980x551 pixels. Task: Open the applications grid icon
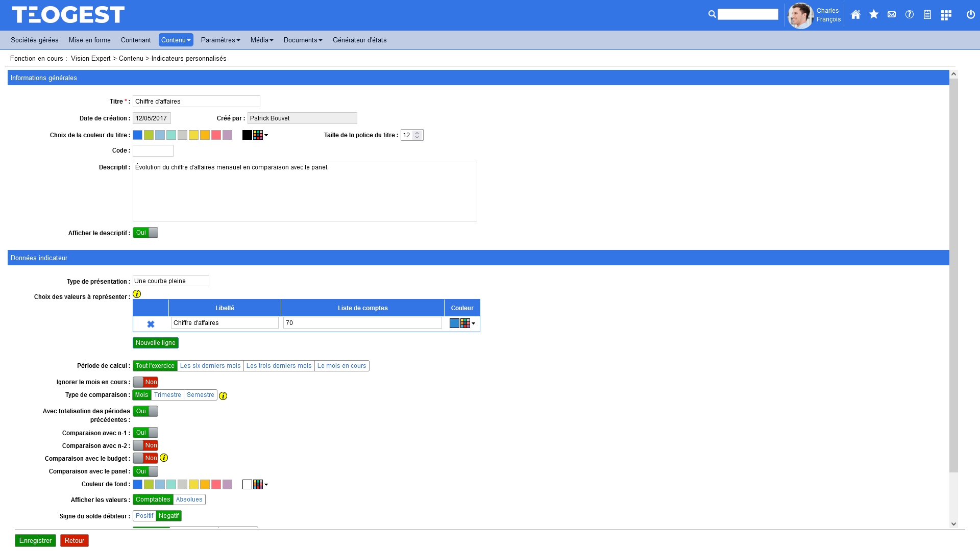(x=946, y=15)
